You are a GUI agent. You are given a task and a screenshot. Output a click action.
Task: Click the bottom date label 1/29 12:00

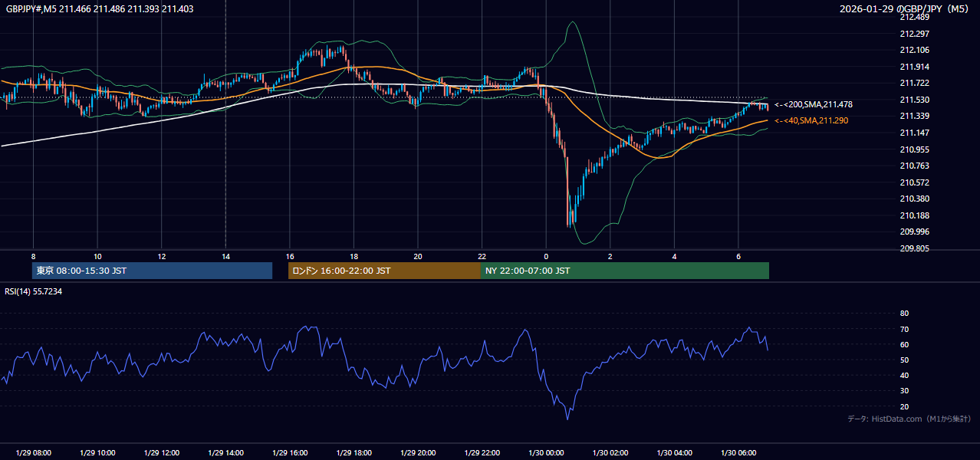pos(162,452)
